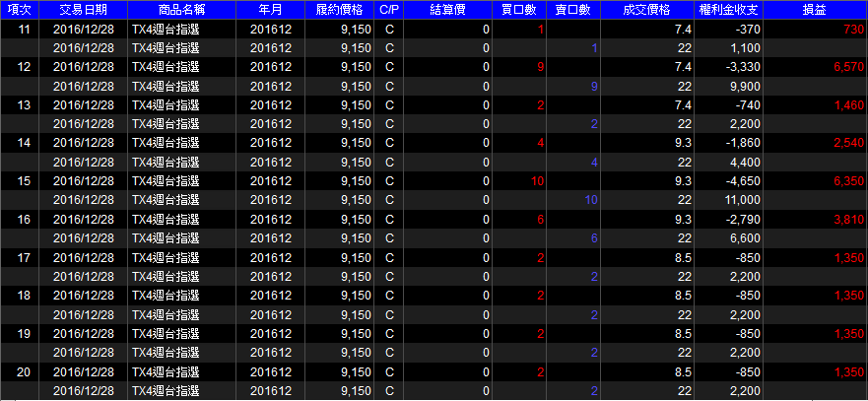This screenshot has height=401, width=868.
Task: Select item number 11 in 項次 column
Action: coord(24,30)
